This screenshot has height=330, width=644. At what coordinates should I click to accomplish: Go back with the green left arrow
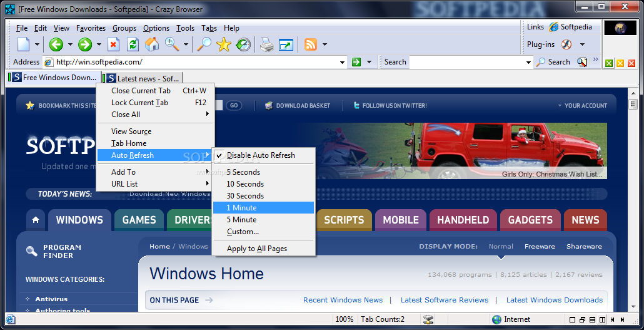coord(56,44)
